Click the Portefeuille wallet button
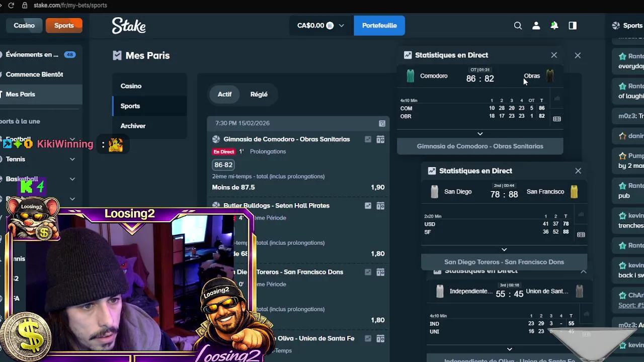644x362 pixels. 379,26
